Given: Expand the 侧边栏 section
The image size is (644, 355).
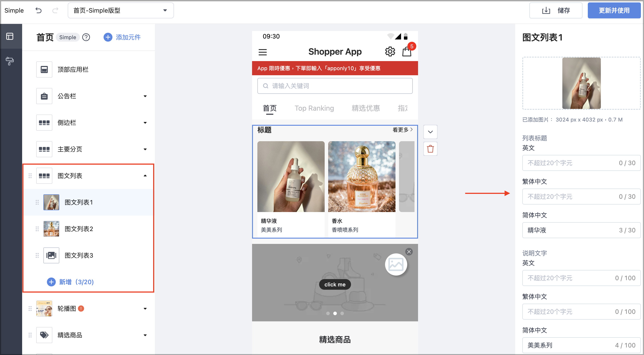Looking at the screenshot, I should 145,122.
